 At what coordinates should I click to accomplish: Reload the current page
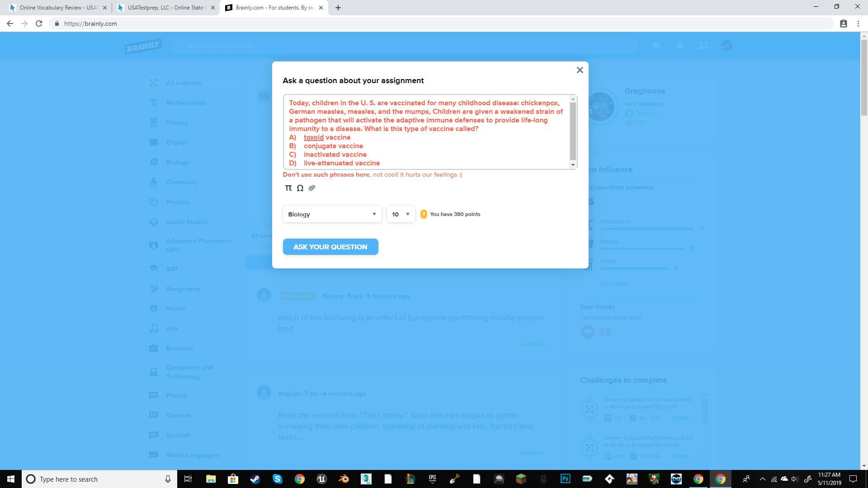coord(39,23)
